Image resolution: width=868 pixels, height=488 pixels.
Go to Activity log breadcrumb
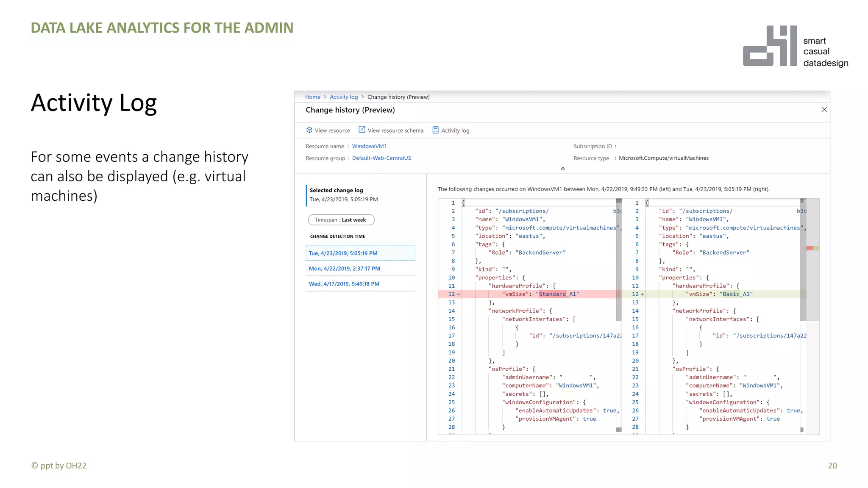(344, 97)
